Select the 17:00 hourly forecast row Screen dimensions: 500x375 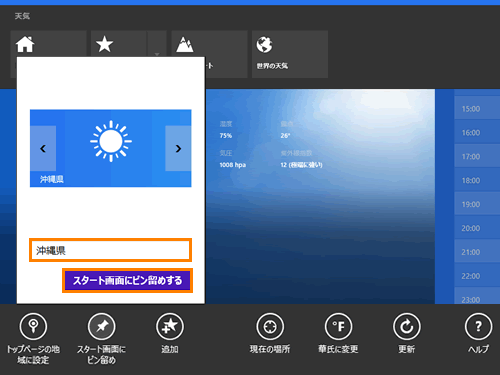tap(477, 157)
